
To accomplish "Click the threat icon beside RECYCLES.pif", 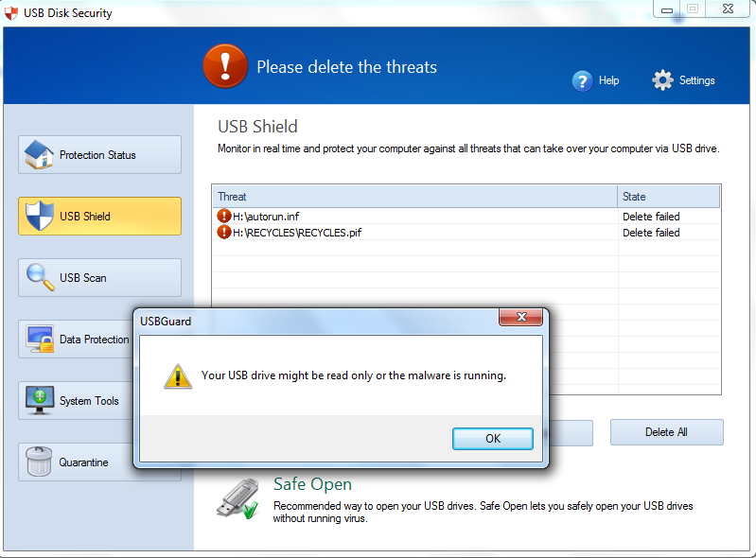I will click(223, 233).
